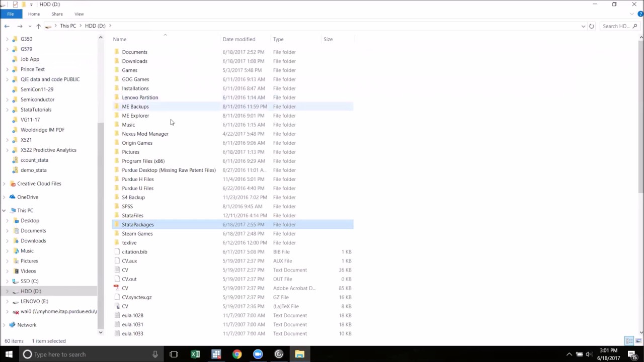Open QJE data and code PUBLIC folder
The width and height of the screenshot is (644, 362).
[50, 79]
